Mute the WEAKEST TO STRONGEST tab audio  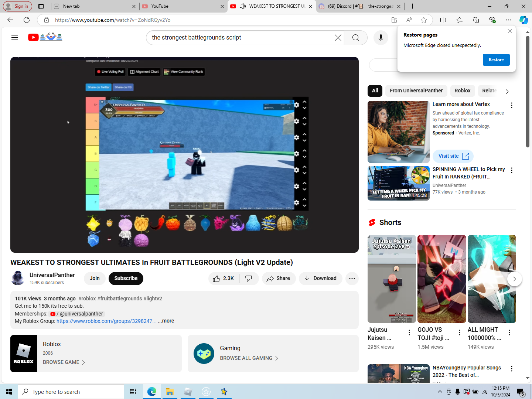pos(243,6)
